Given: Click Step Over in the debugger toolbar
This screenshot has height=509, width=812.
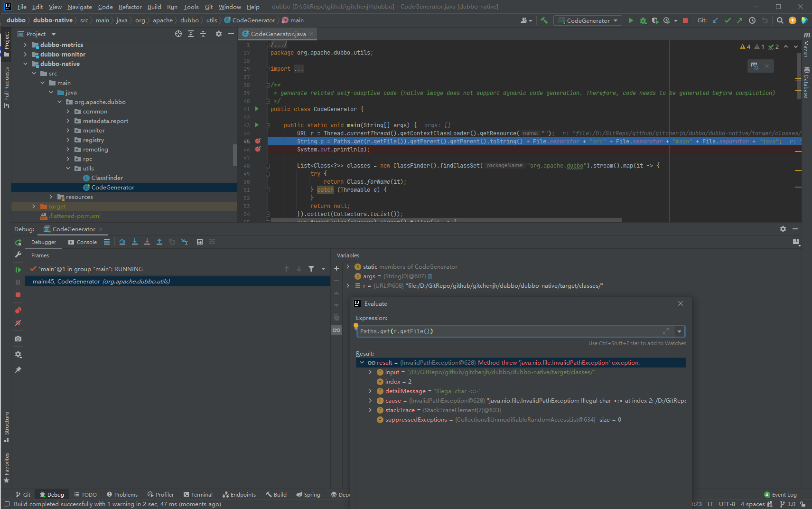Looking at the screenshot, I should click(x=122, y=242).
